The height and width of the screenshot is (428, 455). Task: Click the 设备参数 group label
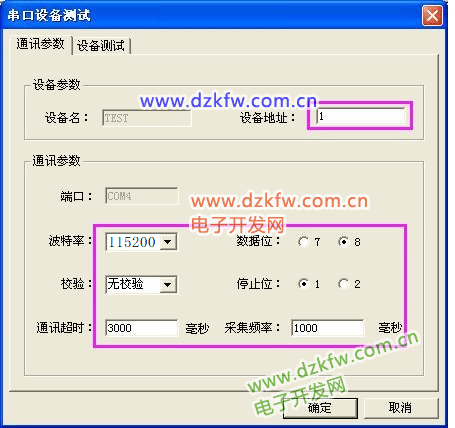[56, 85]
